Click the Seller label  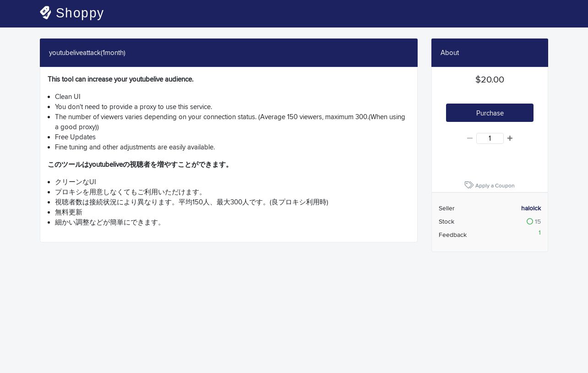[x=446, y=208]
